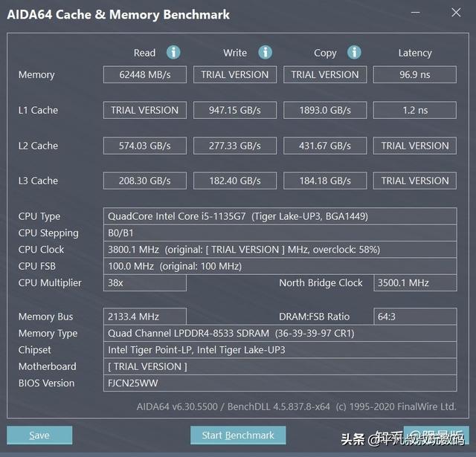This screenshot has width=476, height=457.
Task: Select L3 Cache read 208.30 GB/s
Action: [x=145, y=181]
